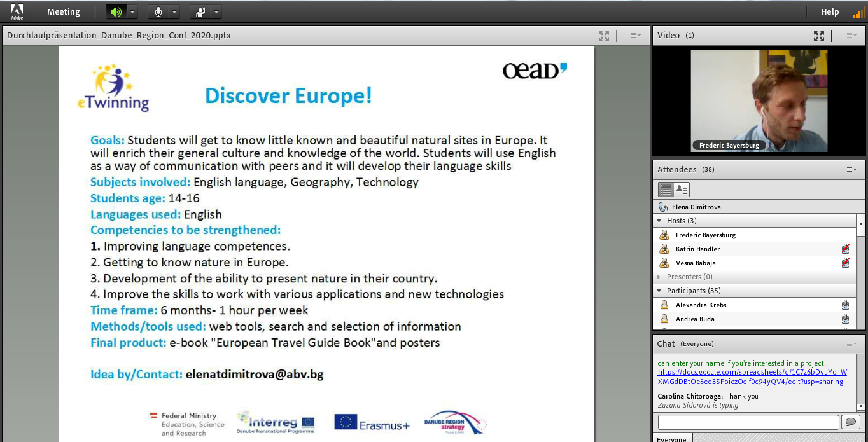This screenshot has width=868, height=442.
Task: Open the raise hand status dropdown arrow
Action: tap(216, 12)
